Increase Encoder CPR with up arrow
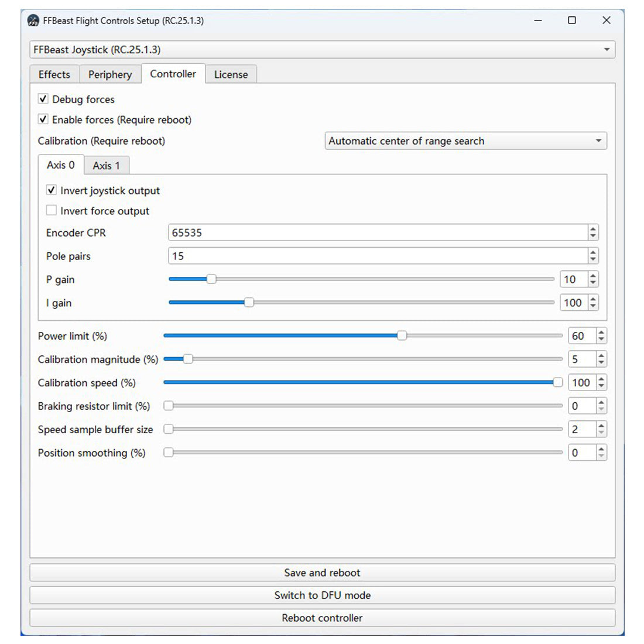 [x=593, y=229]
